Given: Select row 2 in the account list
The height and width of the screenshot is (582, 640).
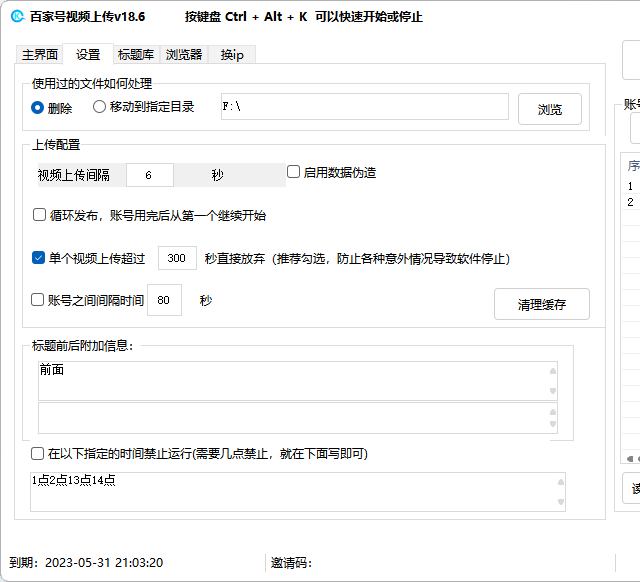Looking at the screenshot, I should [x=631, y=202].
